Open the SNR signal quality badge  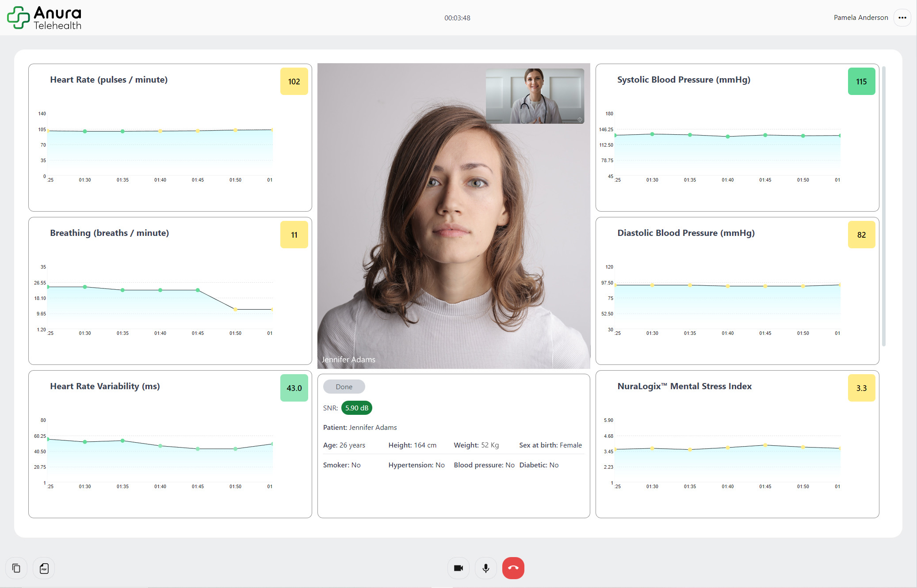pyautogui.click(x=356, y=408)
